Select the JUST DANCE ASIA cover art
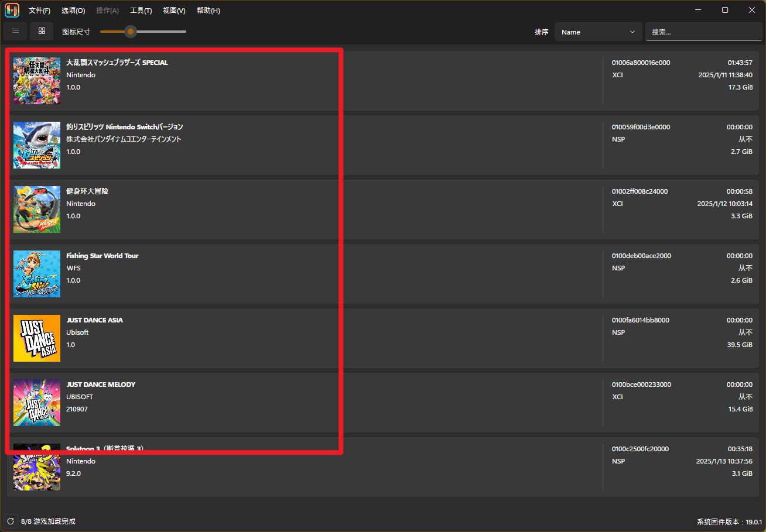The height and width of the screenshot is (532, 766). (x=37, y=338)
